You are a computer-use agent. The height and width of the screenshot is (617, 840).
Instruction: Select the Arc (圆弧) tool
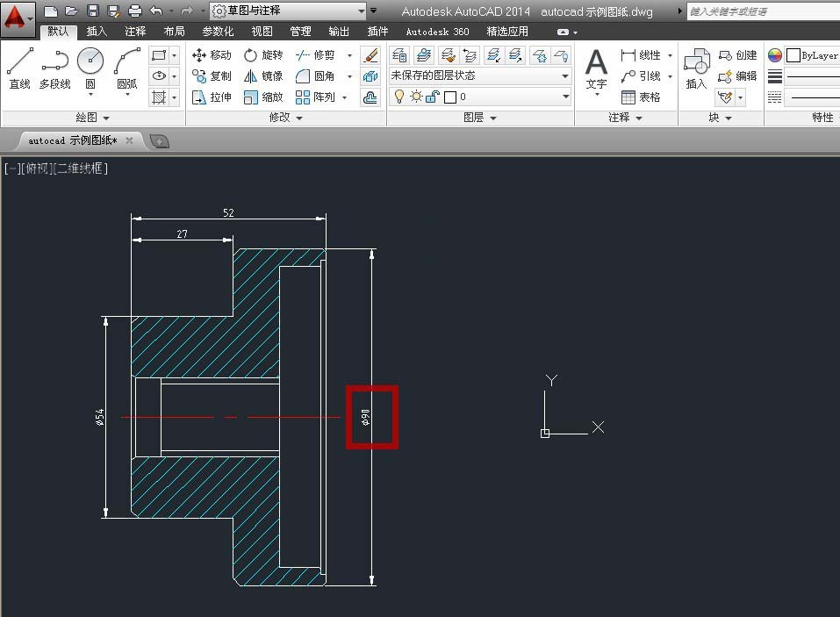pos(127,68)
